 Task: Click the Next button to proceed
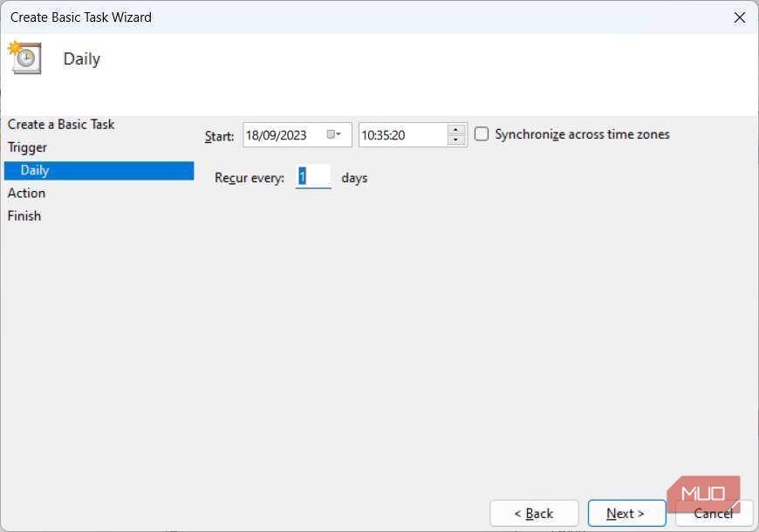pos(626,513)
